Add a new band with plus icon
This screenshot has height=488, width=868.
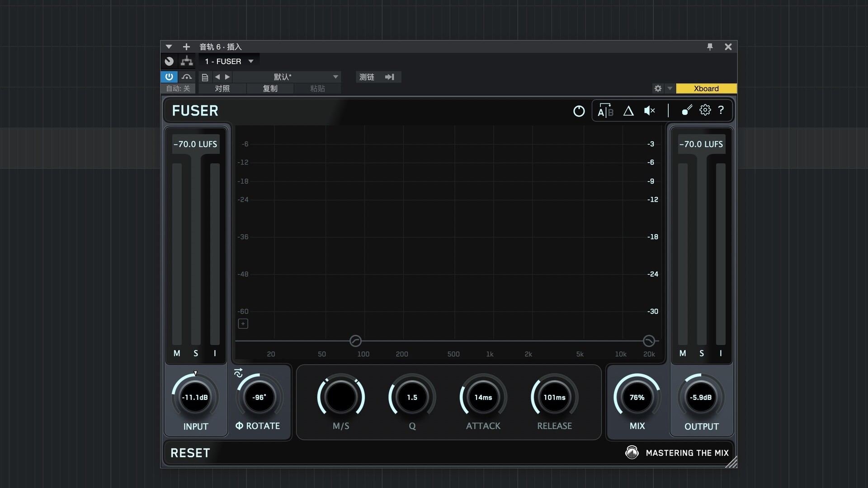[243, 324]
